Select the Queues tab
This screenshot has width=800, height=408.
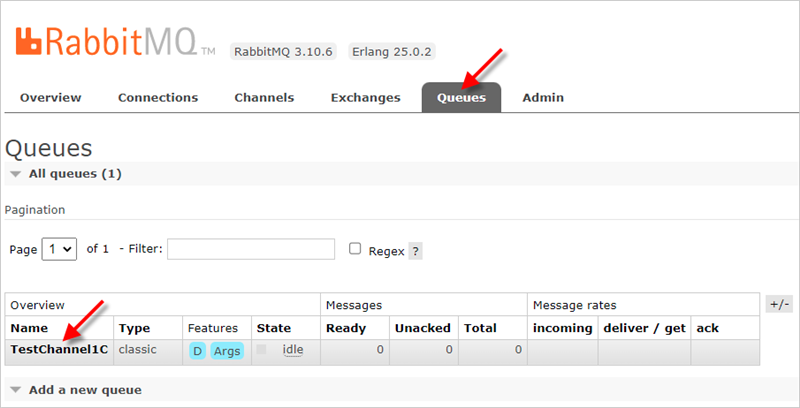click(x=461, y=98)
